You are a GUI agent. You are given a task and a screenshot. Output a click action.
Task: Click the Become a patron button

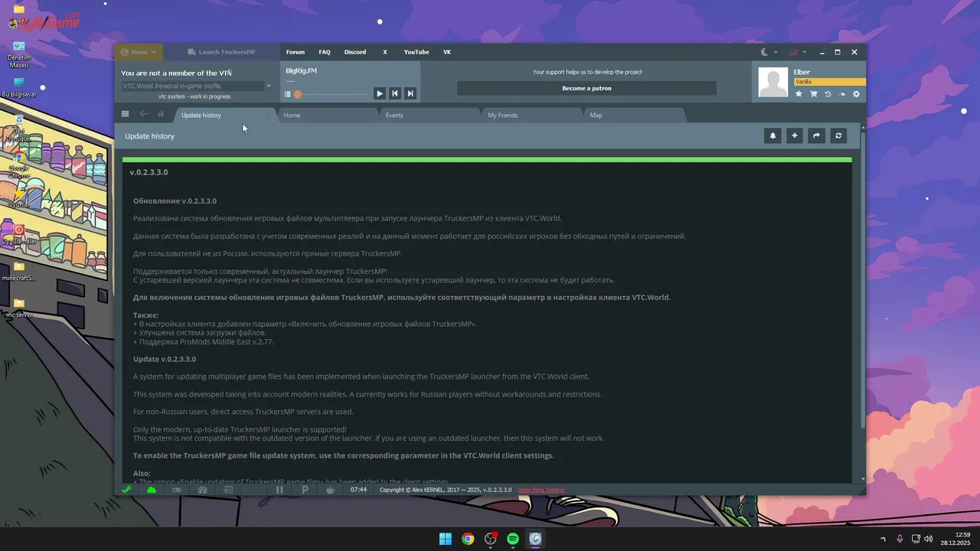(586, 88)
